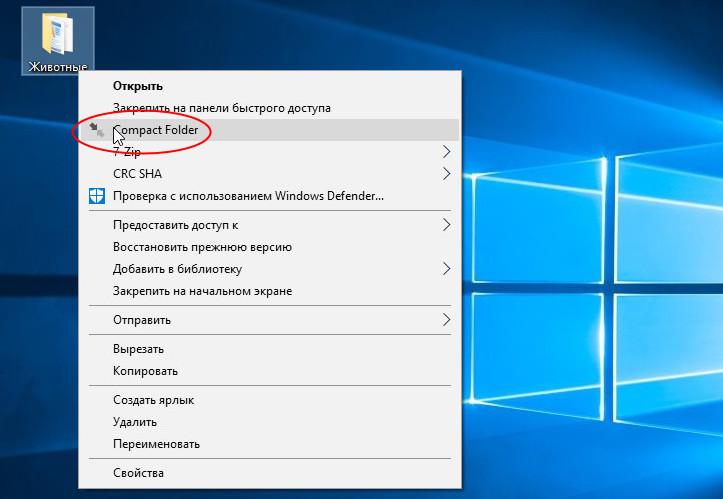Open Свойства from the context menu
The image size is (723, 499).
pos(270,473)
